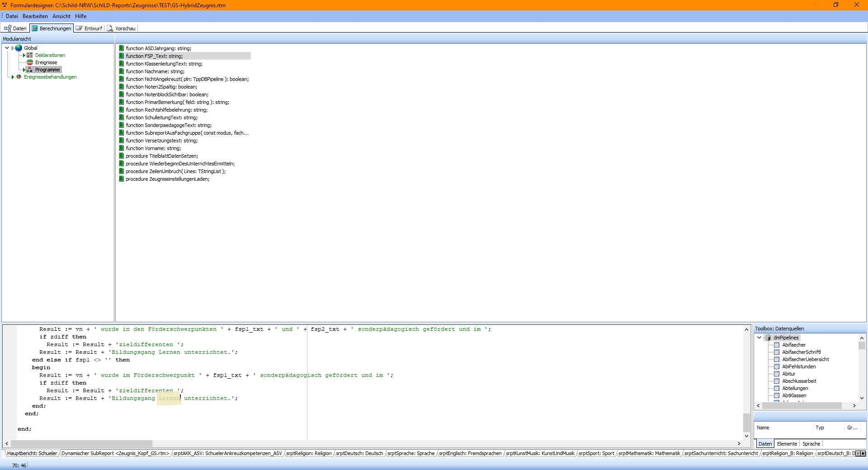Collapse the dmPipelines tree chevron
The height and width of the screenshot is (470, 868).
[759, 338]
